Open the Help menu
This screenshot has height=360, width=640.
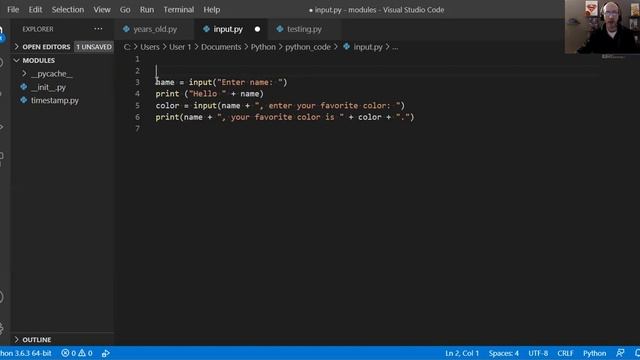(x=211, y=9)
